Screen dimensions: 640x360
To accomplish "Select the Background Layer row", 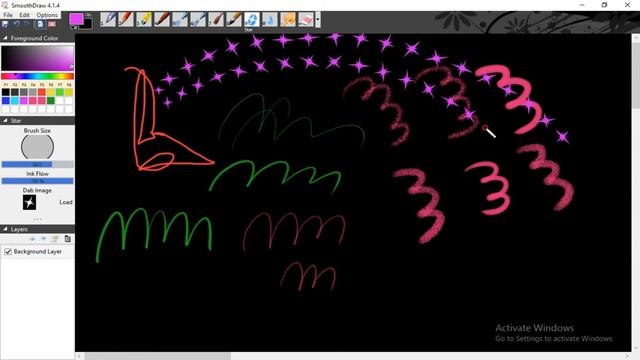I will (x=37, y=251).
